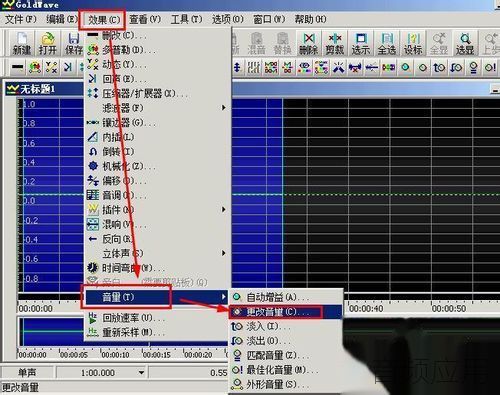Choose 最佳化音量(M) in the volume submenu
Viewport: 500px width, 395px height.
click(x=286, y=370)
